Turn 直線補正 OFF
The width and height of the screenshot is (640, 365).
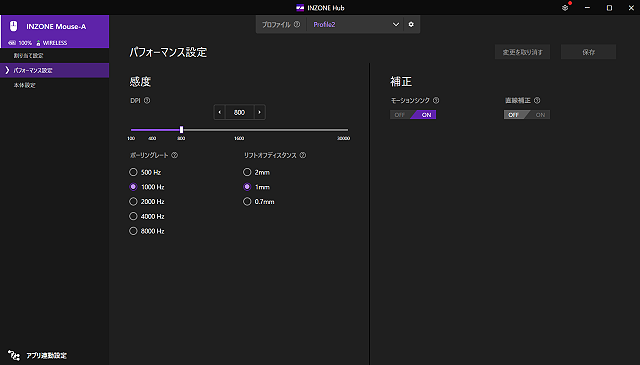coord(514,115)
